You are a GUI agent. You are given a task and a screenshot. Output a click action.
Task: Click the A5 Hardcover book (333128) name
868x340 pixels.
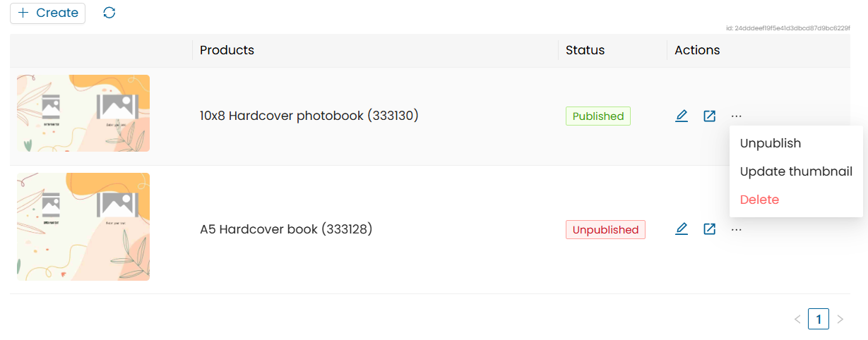click(x=286, y=229)
